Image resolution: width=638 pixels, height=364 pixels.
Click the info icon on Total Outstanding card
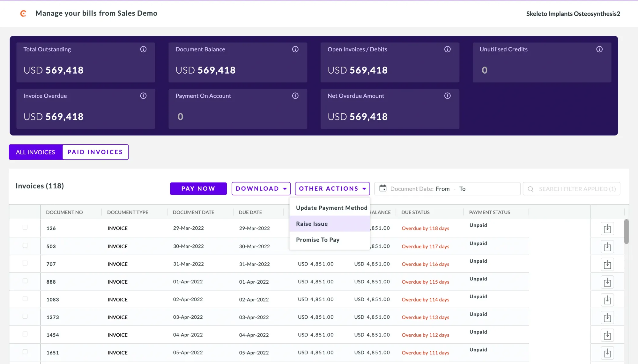(x=143, y=49)
